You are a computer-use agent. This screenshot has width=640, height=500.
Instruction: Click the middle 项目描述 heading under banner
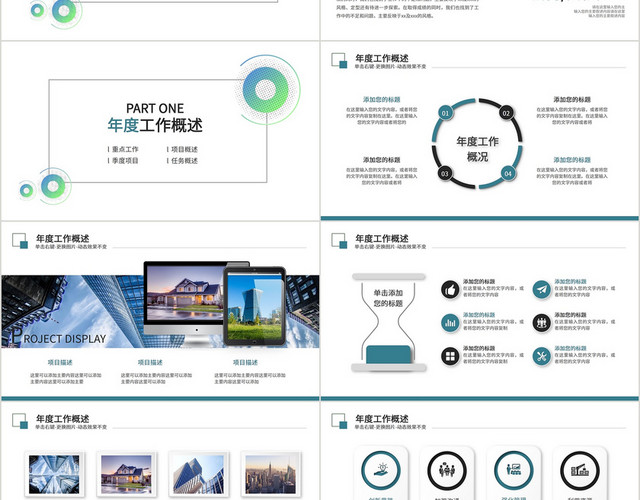pos(150,362)
